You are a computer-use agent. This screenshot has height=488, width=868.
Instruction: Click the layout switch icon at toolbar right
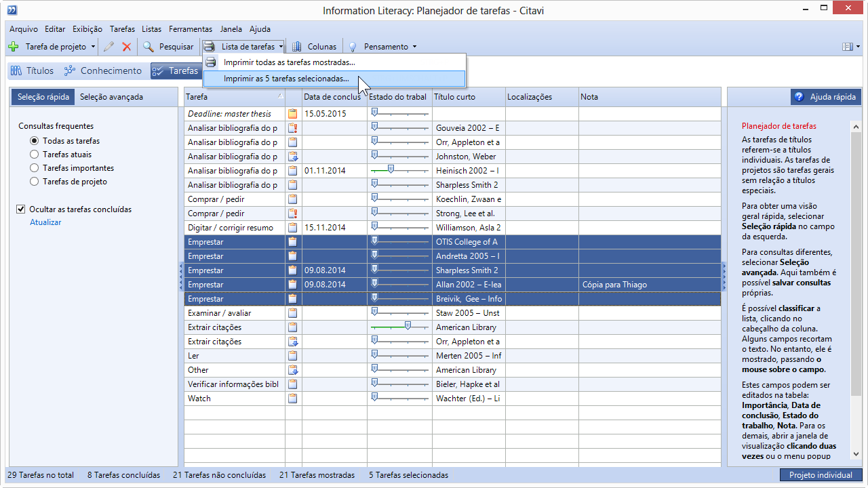click(848, 47)
